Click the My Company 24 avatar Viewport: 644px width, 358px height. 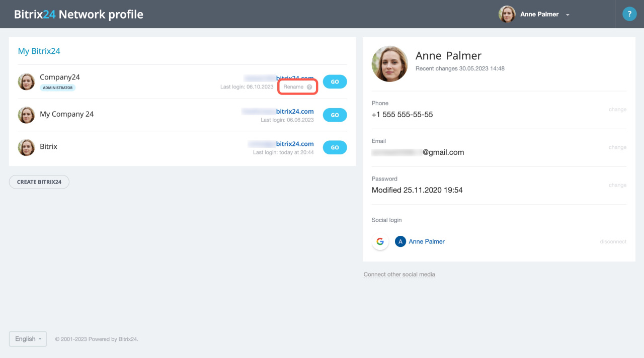click(x=26, y=115)
